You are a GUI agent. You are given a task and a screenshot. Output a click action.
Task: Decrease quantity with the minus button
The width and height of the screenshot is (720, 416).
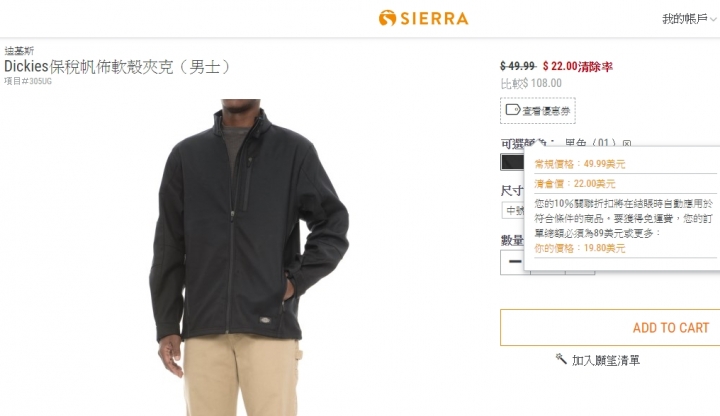click(x=515, y=262)
